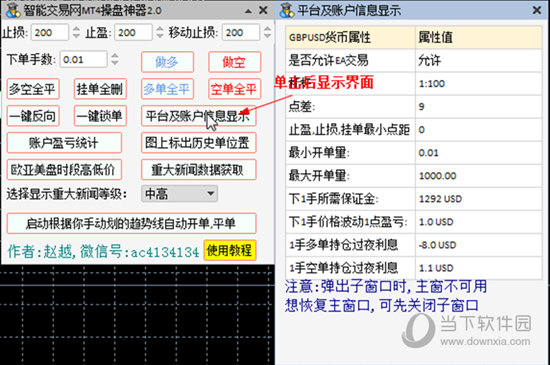This screenshot has width=550, height=365.
Task: Click the 挂单全删 delete pending orders button
Action: point(100,89)
